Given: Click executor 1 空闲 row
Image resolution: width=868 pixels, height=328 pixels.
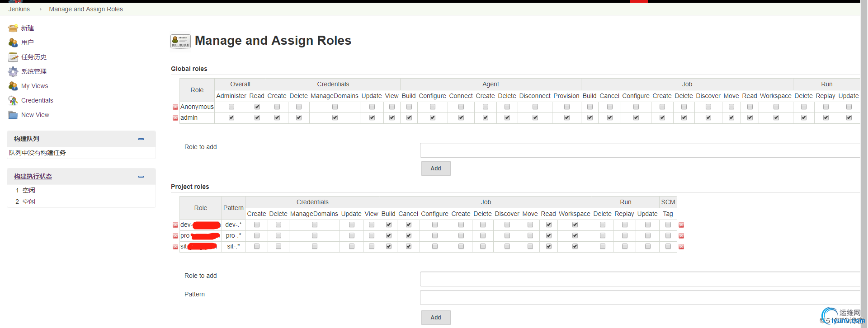Looking at the screenshot, I should coord(81,190).
